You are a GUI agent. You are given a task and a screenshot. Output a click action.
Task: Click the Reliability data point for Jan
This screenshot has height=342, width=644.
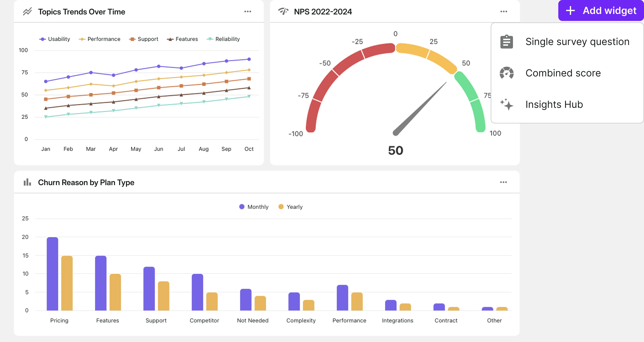46,117
